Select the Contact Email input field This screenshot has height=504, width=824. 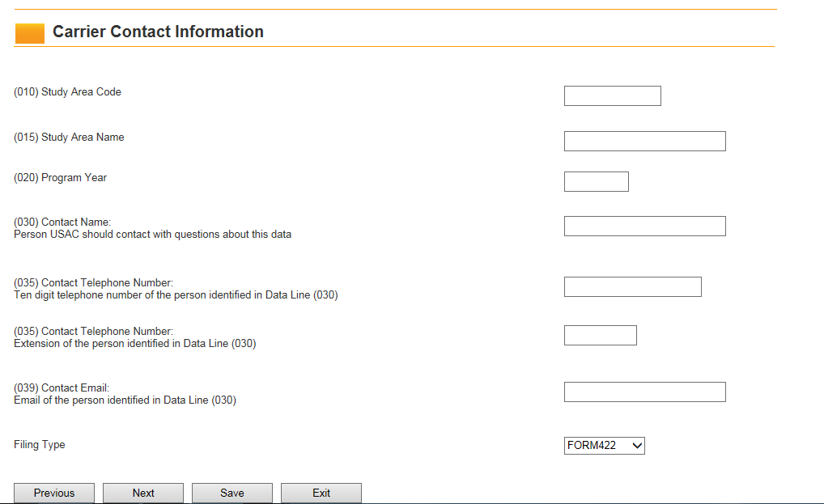click(x=644, y=392)
